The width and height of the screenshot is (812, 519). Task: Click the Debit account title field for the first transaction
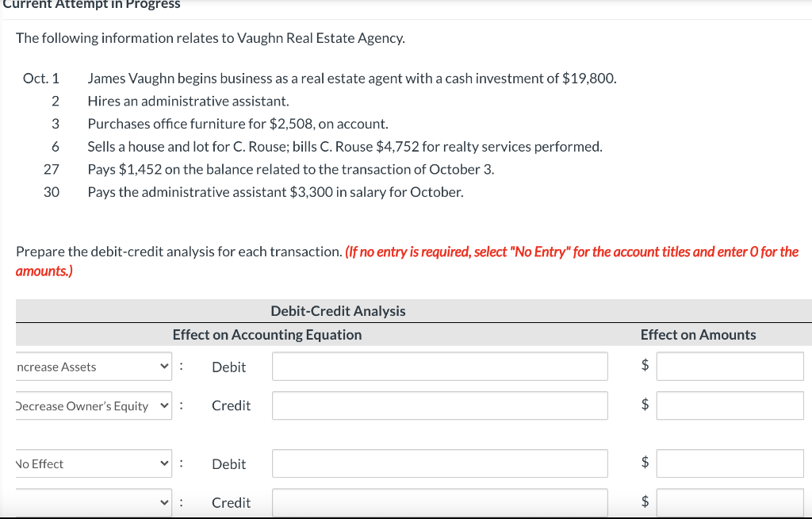pyautogui.click(x=439, y=366)
